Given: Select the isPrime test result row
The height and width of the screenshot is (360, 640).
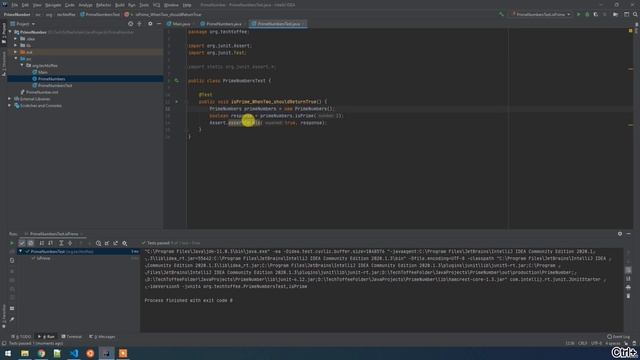Looking at the screenshot, I should (79, 258).
